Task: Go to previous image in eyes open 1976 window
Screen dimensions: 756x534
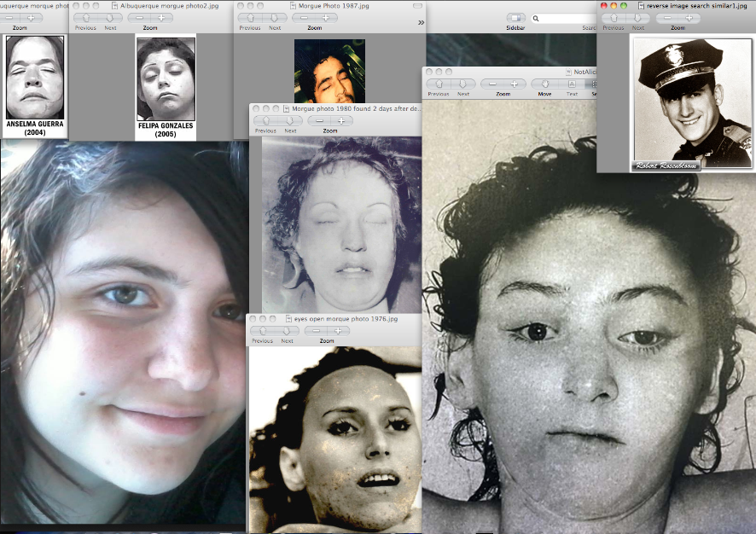Action: (263, 331)
